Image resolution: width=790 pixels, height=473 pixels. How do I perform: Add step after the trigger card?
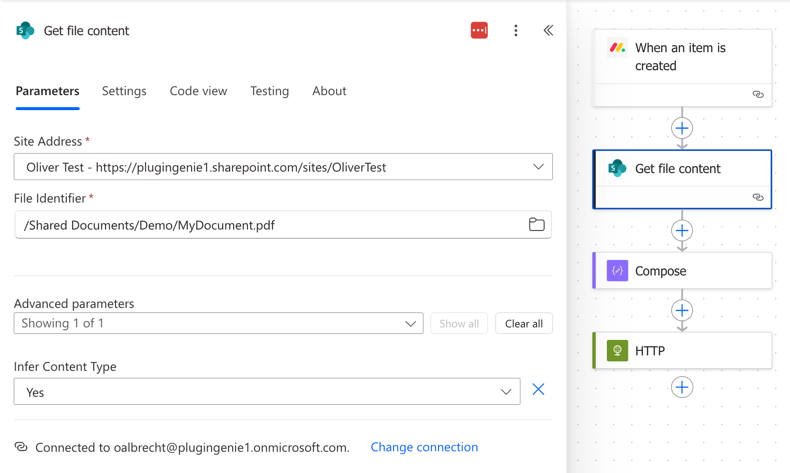tap(682, 128)
